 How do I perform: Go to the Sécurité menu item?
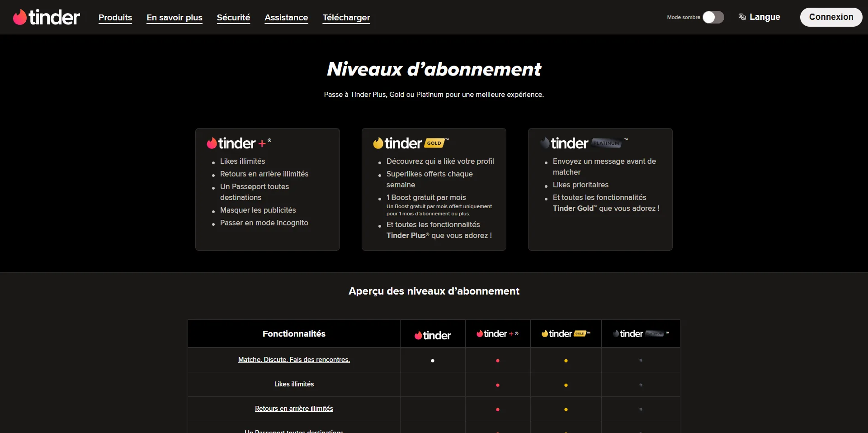tap(233, 17)
